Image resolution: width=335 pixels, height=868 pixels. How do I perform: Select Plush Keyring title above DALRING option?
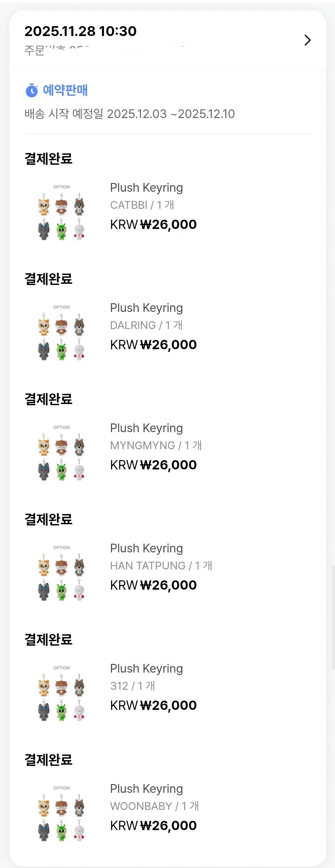(147, 308)
